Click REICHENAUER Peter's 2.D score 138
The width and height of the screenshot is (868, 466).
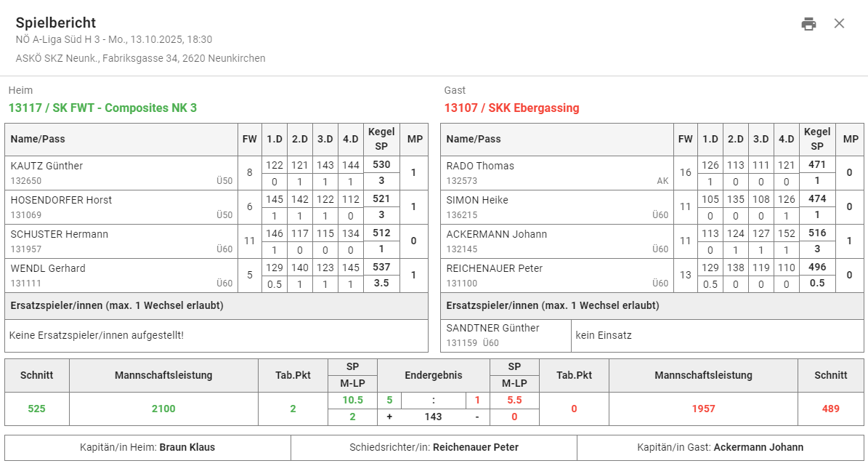736,268
